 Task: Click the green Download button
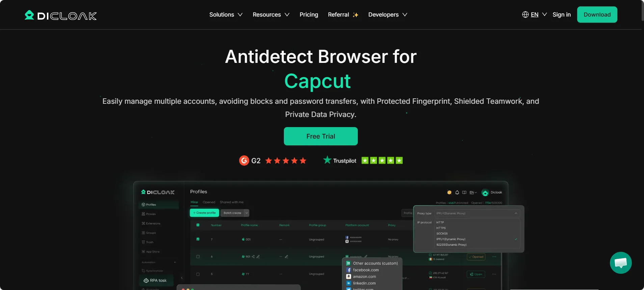tap(597, 15)
